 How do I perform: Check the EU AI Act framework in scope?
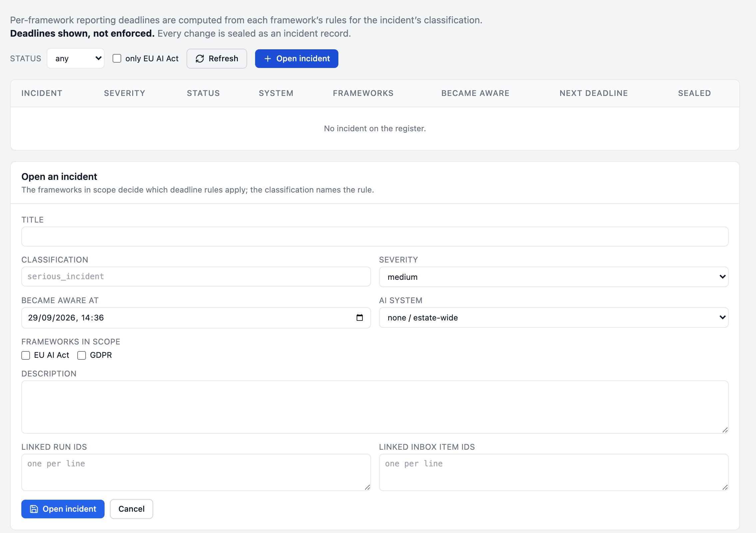[26, 355]
